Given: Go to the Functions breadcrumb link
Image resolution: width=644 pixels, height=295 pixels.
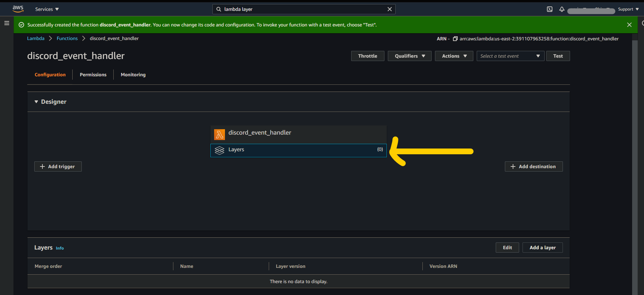Looking at the screenshot, I should [67, 38].
